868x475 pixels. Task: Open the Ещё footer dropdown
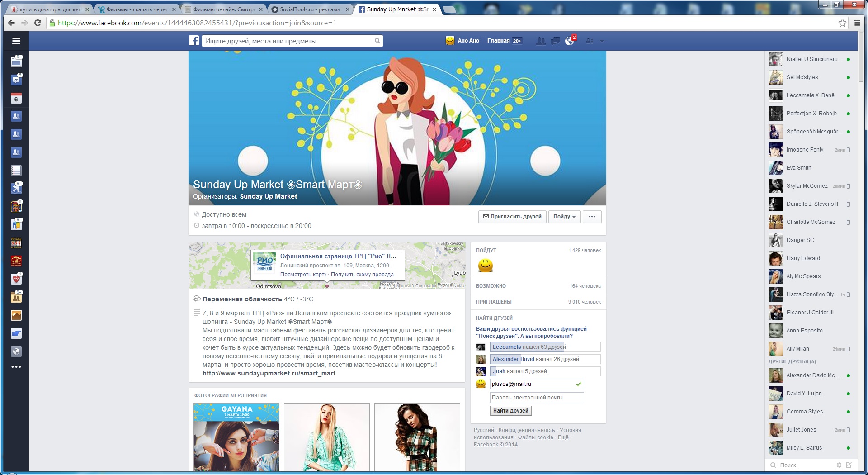point(565,437)
